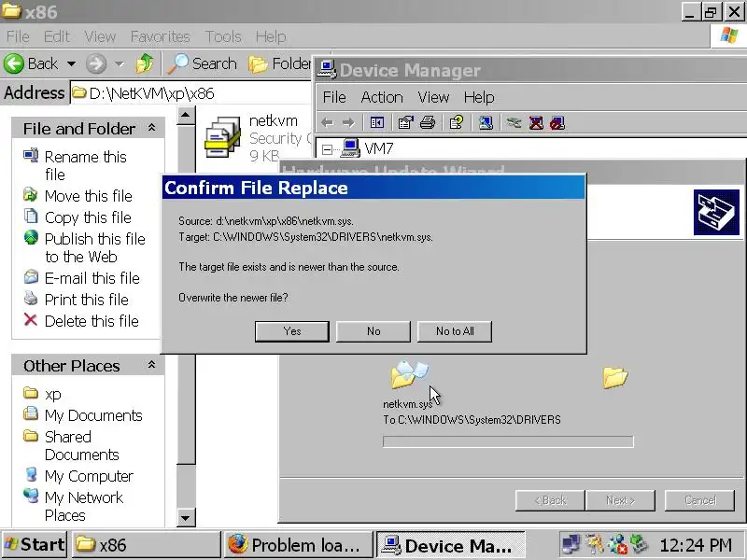
Task: Click Rename this file link
Action: 85,165
